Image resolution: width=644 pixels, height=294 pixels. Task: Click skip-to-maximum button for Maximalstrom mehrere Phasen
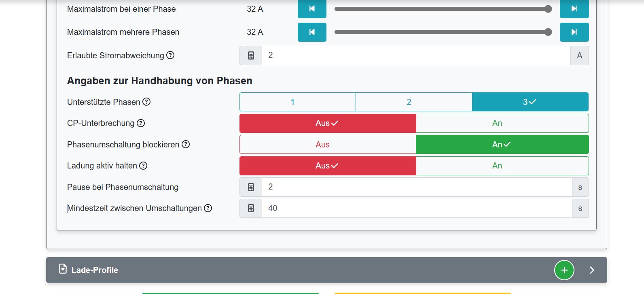574,32
